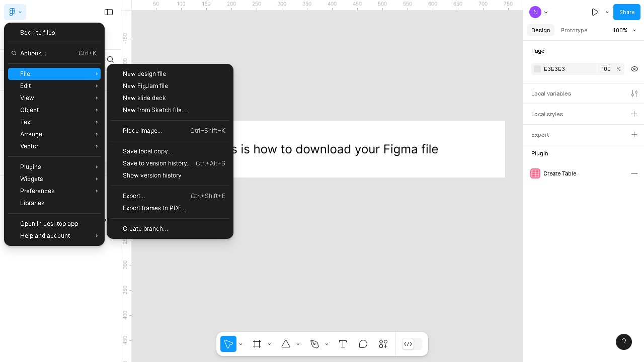Click Back to files
This screenshot has height=362, width=644.
pos(54,33)
